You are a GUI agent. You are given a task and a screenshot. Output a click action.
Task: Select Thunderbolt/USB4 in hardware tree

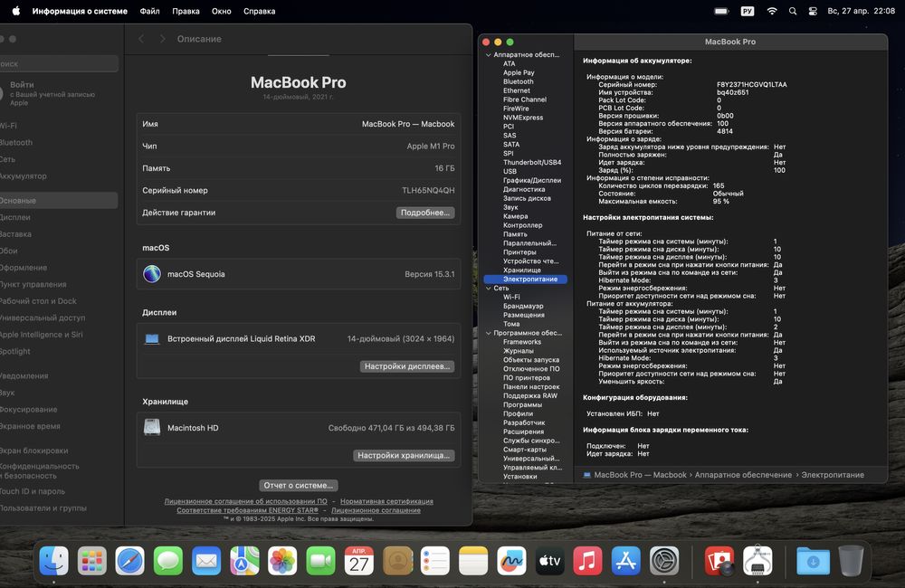tap(532, 163)
